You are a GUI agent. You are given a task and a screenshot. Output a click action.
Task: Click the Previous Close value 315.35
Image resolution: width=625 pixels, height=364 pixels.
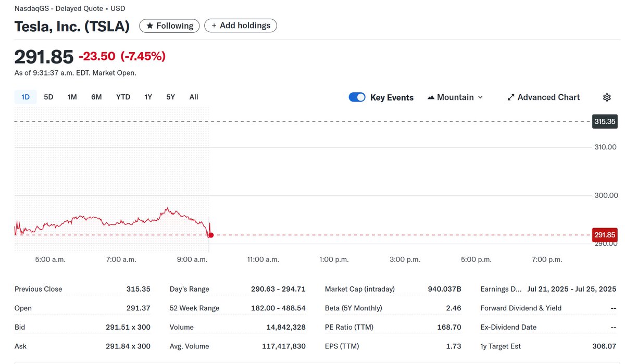point(138,289)
